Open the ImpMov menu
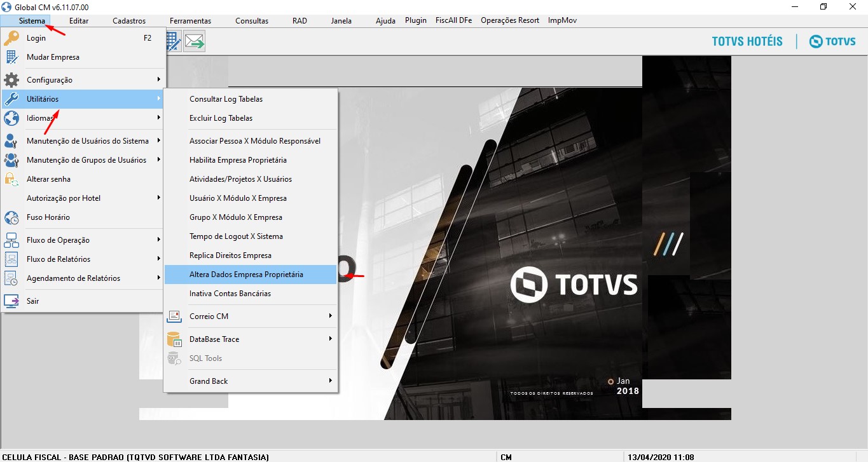Image resolution: width=868 pixels, height=462 pixels. (x=562, y=21)
